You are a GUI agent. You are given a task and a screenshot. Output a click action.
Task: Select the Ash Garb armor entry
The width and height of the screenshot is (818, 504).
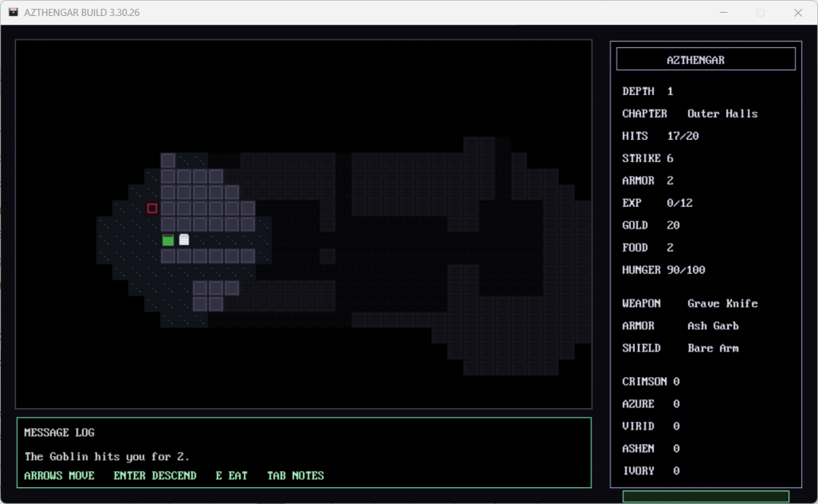(x=713, y=326)
